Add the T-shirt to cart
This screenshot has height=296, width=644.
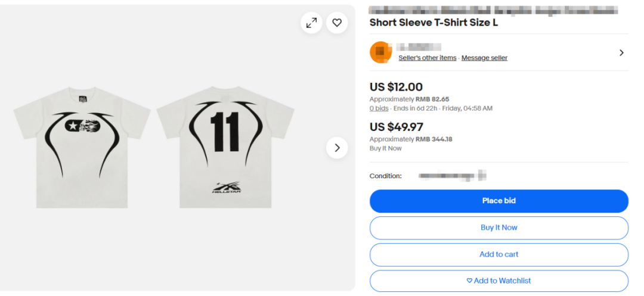pyautogui.click(x=499, y=254)
